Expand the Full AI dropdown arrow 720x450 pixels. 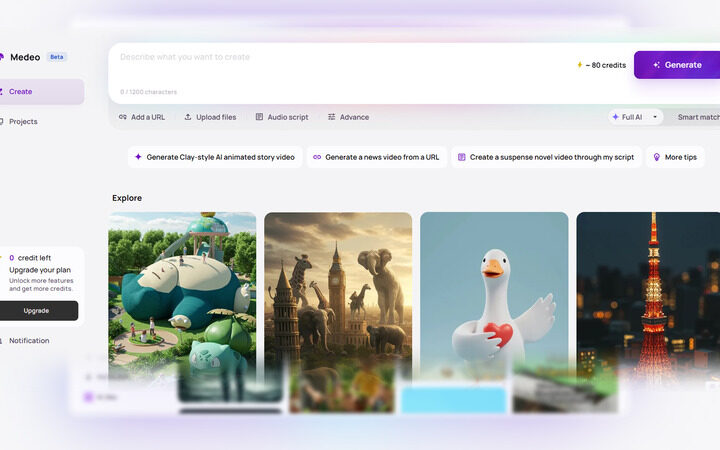coord(655,117)
